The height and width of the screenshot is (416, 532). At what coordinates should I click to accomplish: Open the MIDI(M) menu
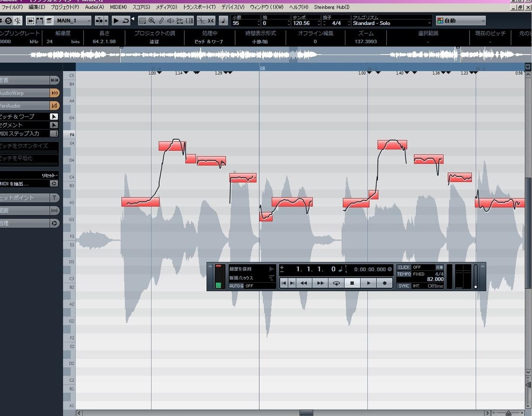[118, 7]
